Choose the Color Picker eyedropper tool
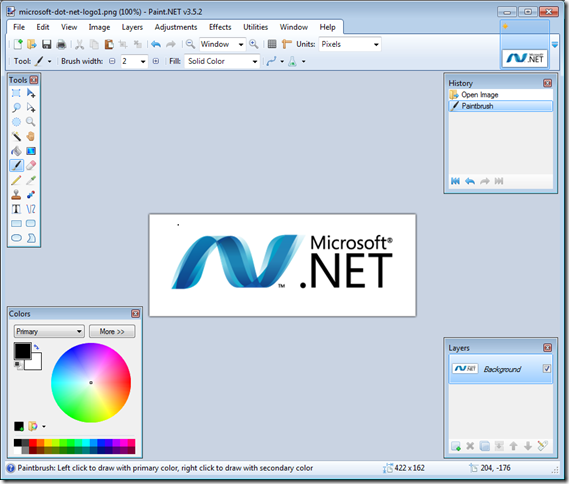 (31, 180)
